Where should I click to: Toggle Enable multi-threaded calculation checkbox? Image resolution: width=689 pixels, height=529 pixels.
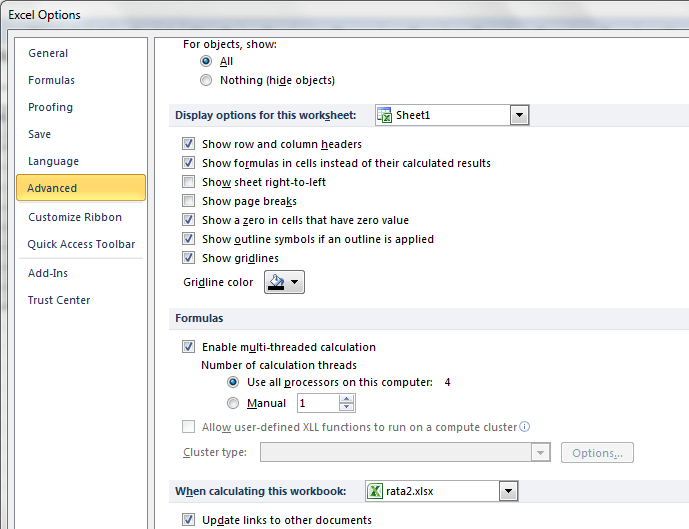coord(189,347)
